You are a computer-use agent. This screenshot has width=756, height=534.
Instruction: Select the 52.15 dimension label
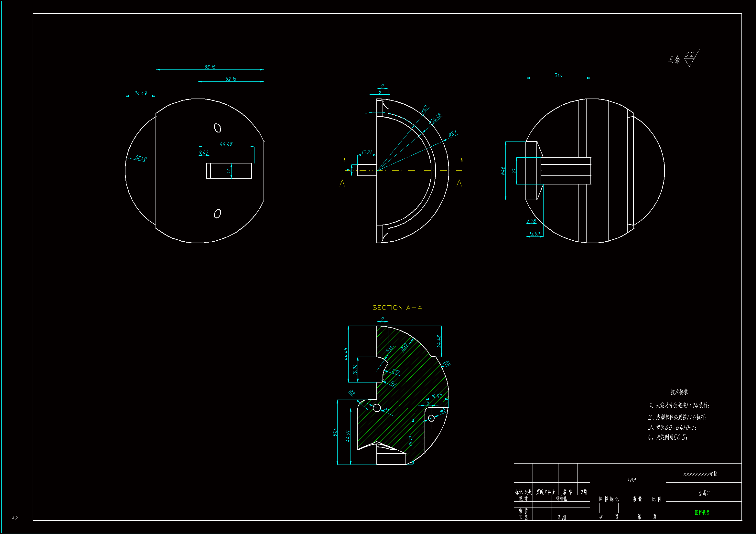pos(231,79)
